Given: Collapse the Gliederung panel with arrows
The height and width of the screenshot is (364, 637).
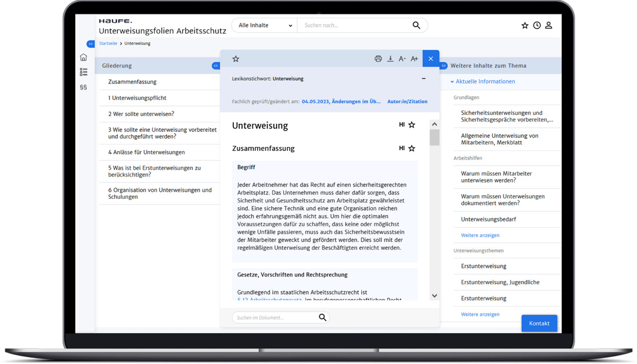Looking at the screenshot, I should (x=215, y=66).
